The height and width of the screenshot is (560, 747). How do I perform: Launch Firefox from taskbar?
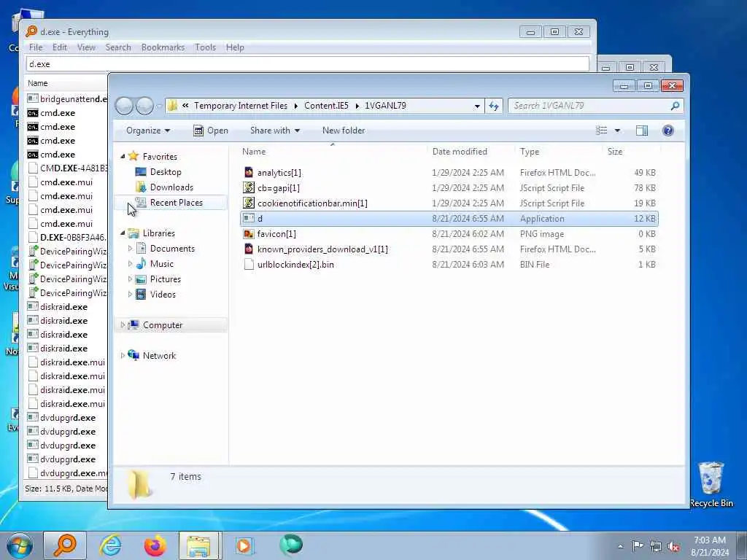click(x=155, y=545)
